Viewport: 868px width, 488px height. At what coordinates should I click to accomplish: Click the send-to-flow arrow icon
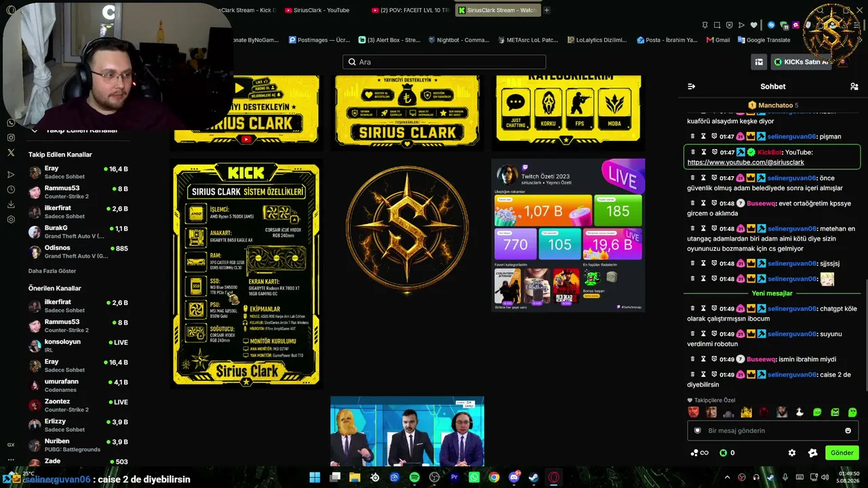click(741, 25)
